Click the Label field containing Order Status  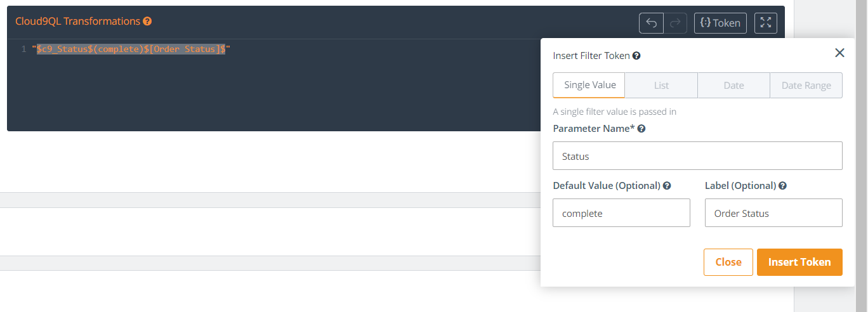tap(773, 213)
